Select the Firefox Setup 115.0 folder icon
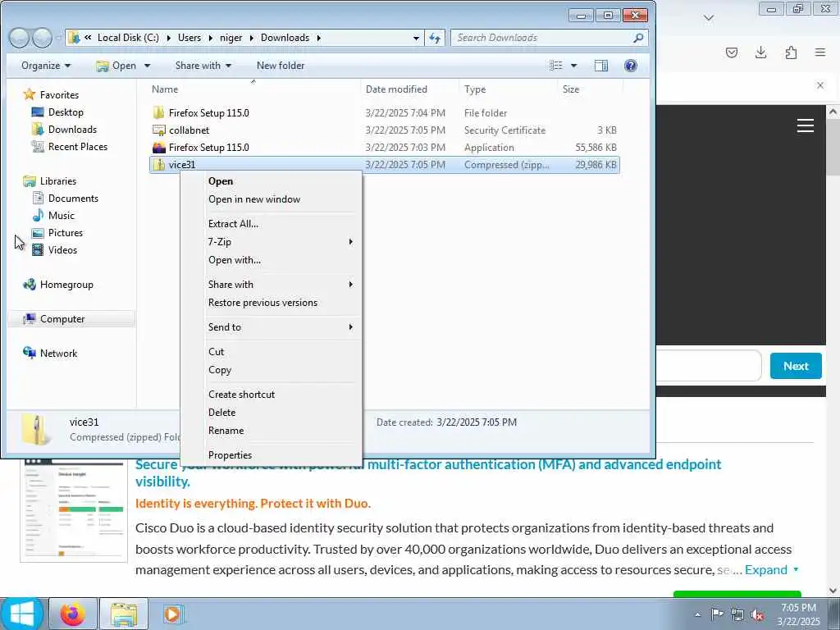The width and height of the screenshot is (840, 630). point(158,113)
